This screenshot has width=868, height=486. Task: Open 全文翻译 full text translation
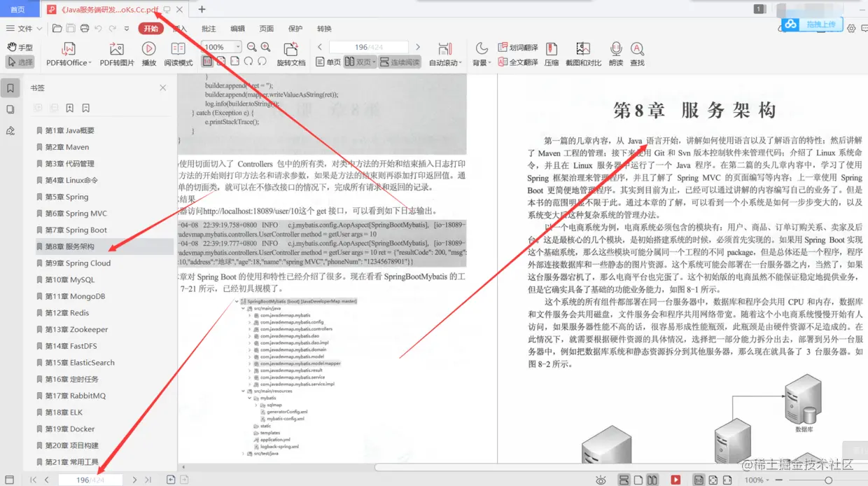(x=518, y=62)
